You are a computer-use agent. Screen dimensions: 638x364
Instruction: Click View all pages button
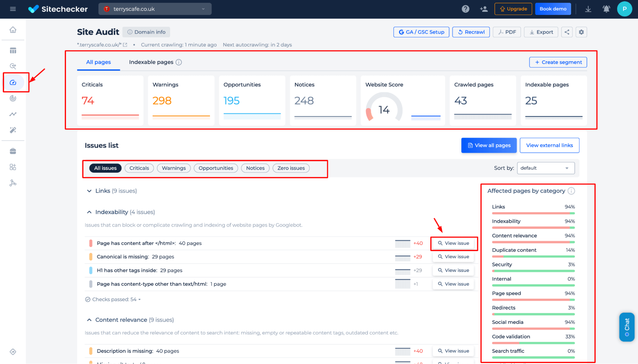(488, 145)
